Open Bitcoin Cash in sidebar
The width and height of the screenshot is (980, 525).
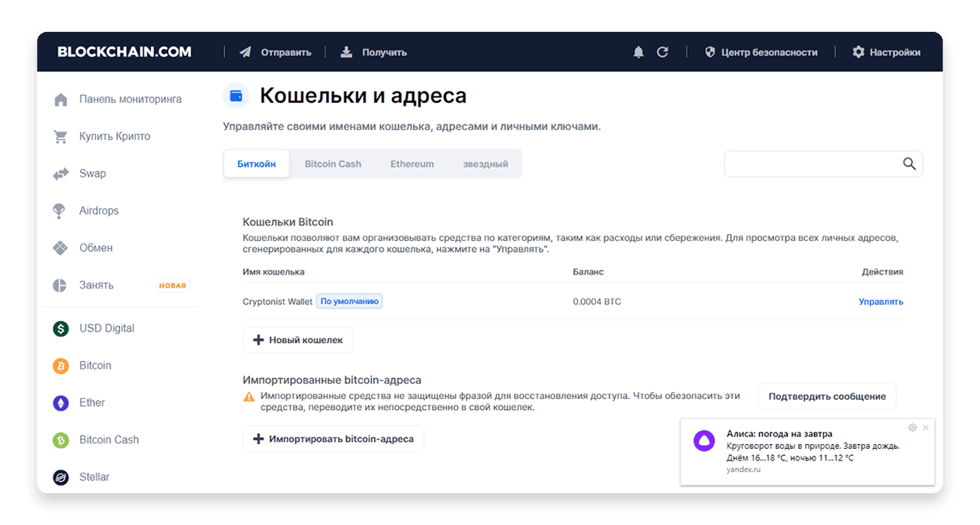109,440
